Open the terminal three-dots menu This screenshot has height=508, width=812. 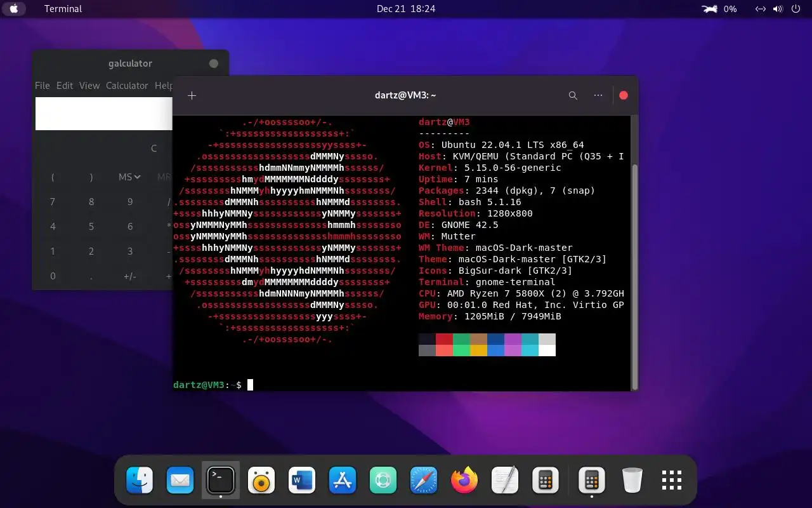598,95
